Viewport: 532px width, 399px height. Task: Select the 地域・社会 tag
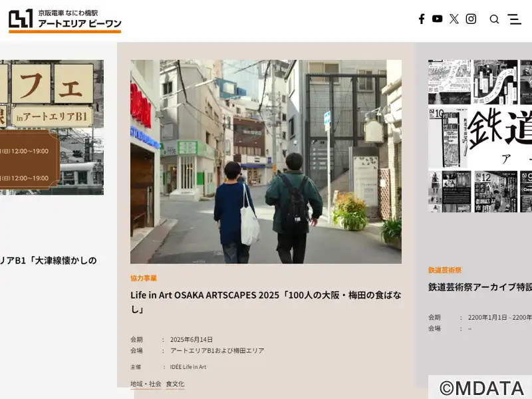pos(146,384)
